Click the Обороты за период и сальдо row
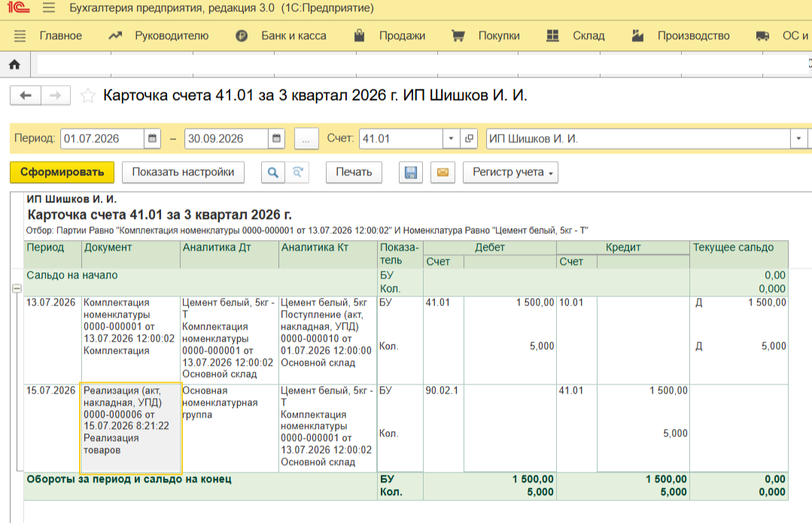812x523 pixels. coord(406,485)
